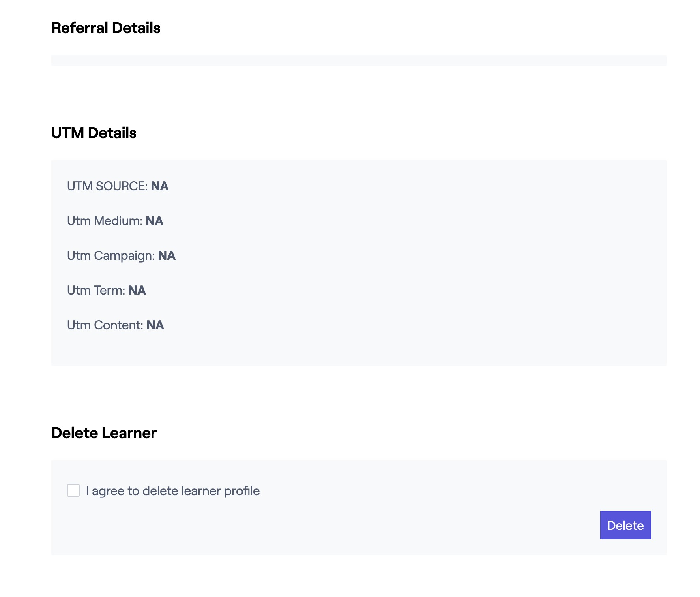The width and height of the screenshot is (700, 597).
Task: Click the Referral Details heading
Action: pos(106,28)
